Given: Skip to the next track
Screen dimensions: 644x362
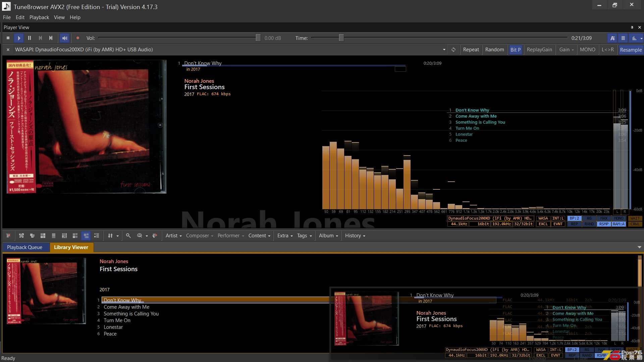Looking at the screenshot, I should [x=51, y=38].
